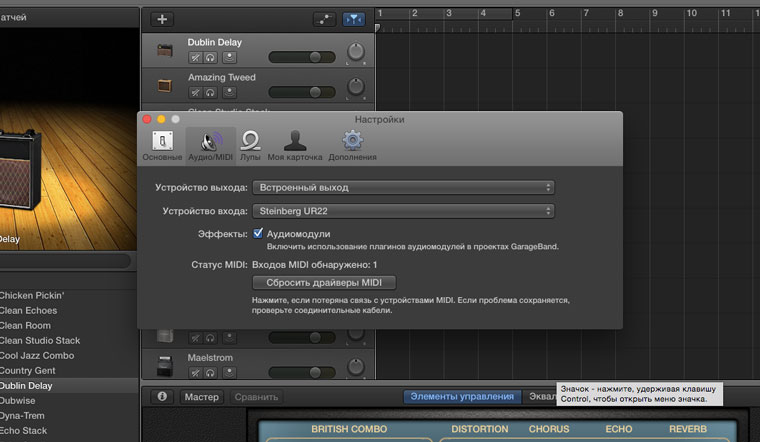Screen dimensions: 760x442
Task: Click the Maelstrom track name
Action: tap(210, 358)
